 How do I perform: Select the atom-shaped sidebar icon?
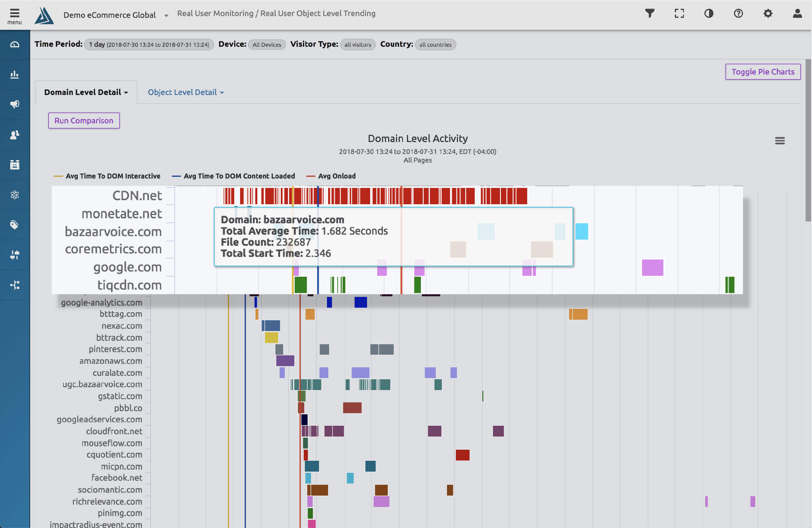(x=15, y=195)
